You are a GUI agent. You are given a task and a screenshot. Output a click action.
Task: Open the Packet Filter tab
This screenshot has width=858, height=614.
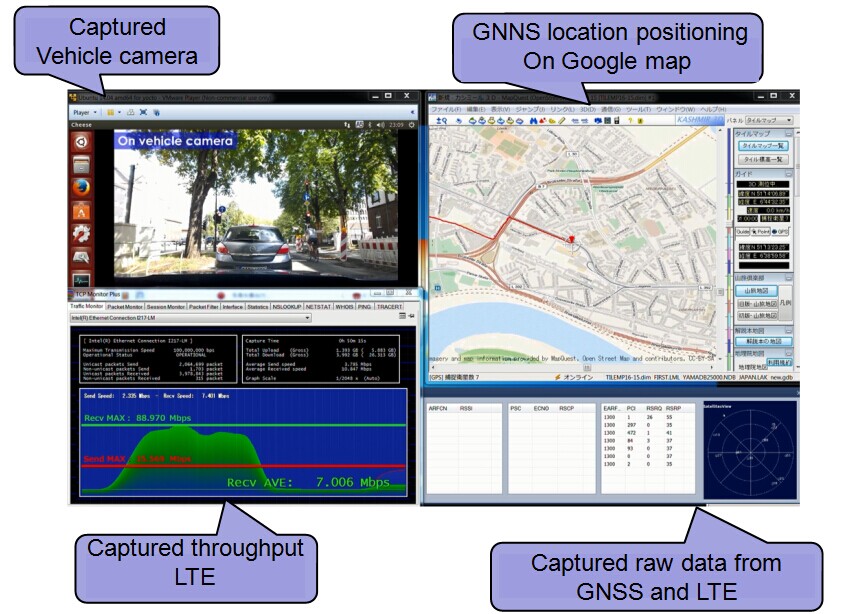[204, 307]
